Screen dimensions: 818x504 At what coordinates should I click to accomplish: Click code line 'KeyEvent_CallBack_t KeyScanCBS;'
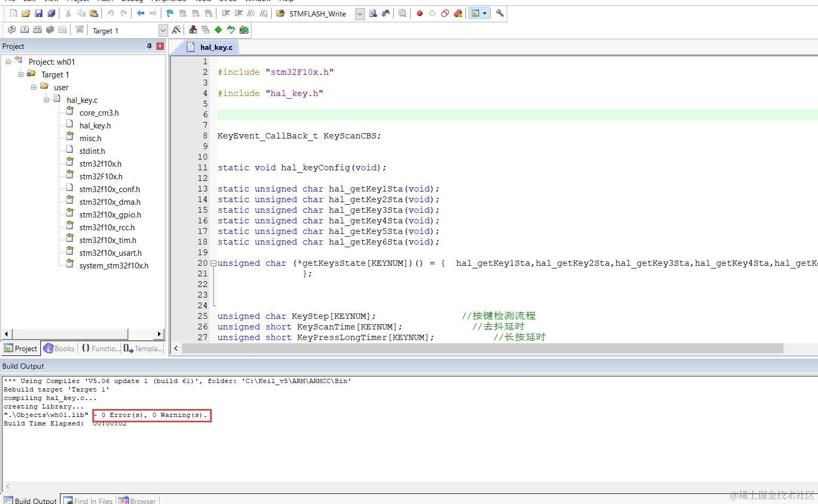299,136
